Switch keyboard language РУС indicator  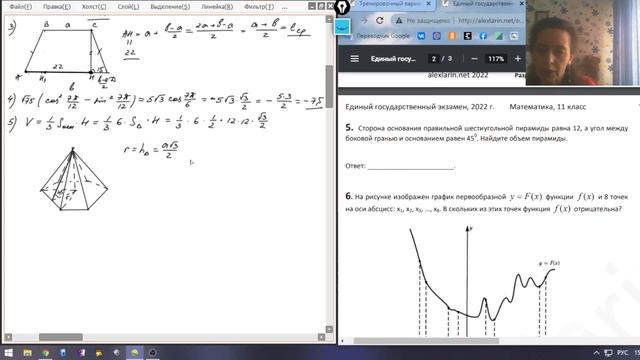pyautogui.click(x=623, y=353)
